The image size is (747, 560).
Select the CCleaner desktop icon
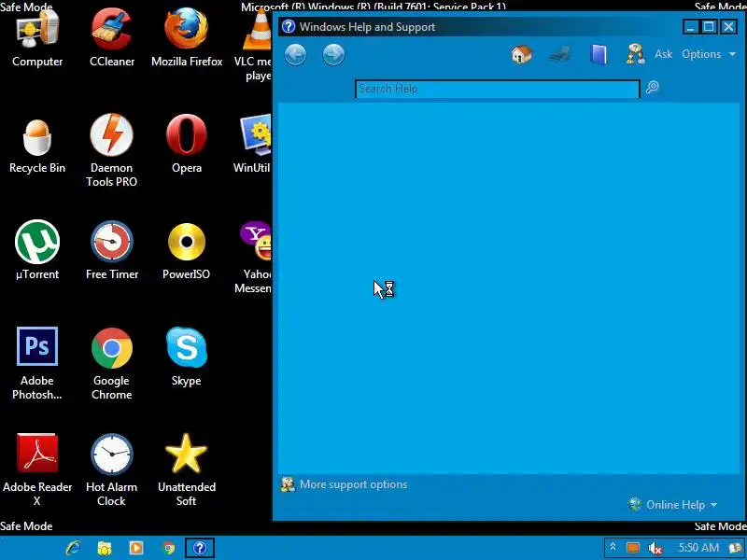[x=112, y=39]
